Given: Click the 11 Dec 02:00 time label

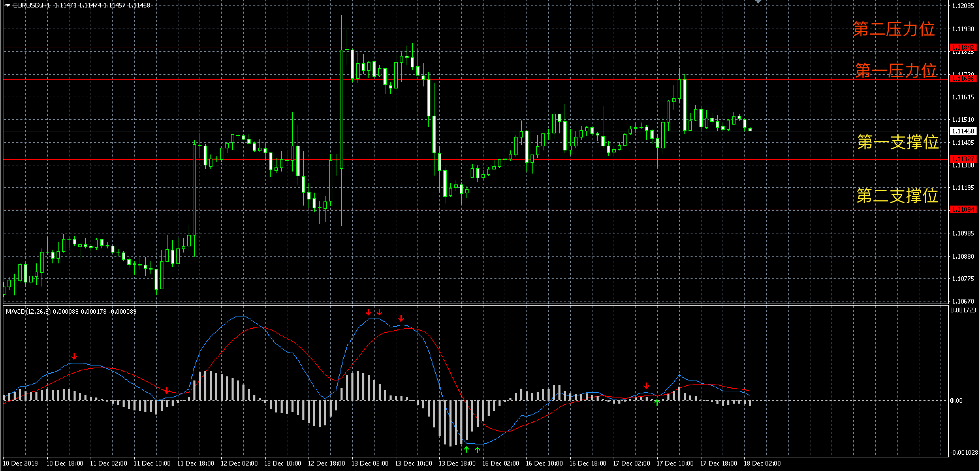Looking at the screenshot, I should tap(108, 464).
